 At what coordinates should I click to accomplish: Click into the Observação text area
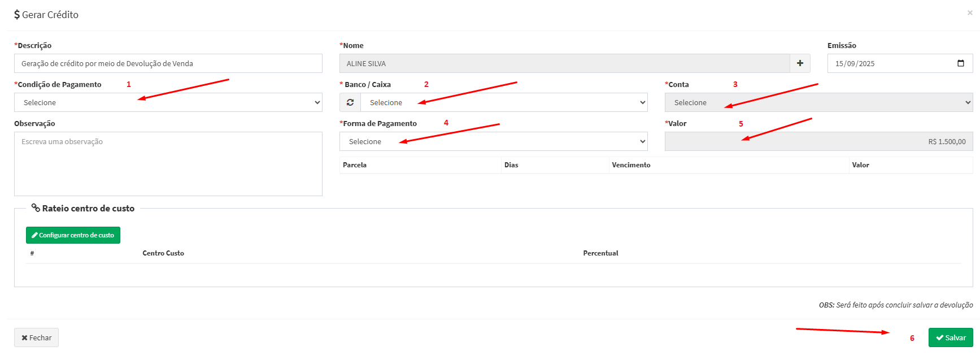[x=168, y=164]
